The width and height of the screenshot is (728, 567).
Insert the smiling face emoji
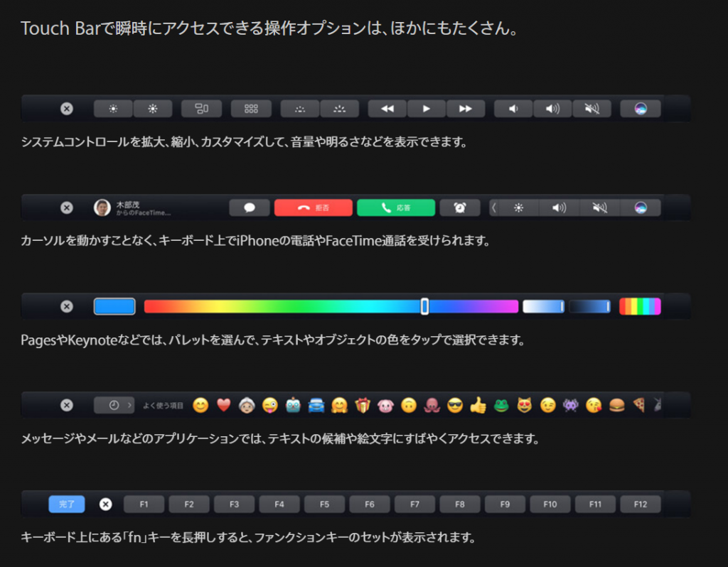tap(200, 406)
